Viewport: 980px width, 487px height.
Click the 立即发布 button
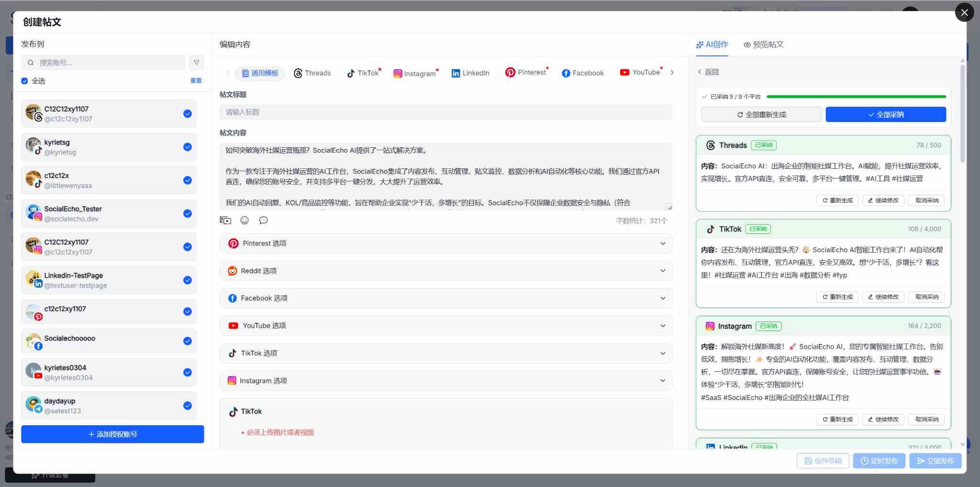(935, 461)
